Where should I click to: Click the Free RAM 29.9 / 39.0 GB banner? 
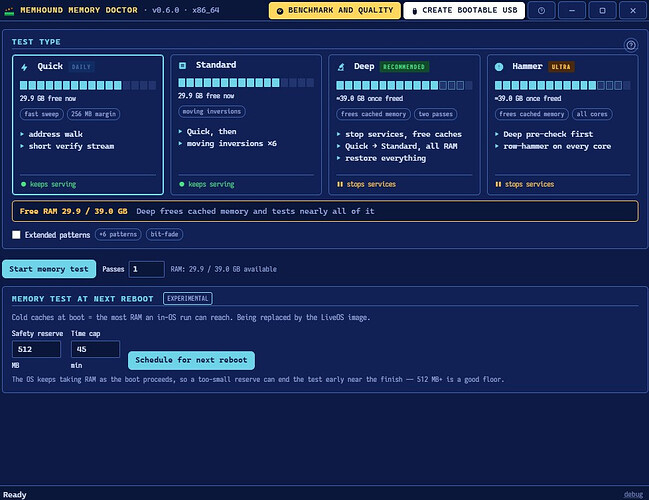click(325, 211)
